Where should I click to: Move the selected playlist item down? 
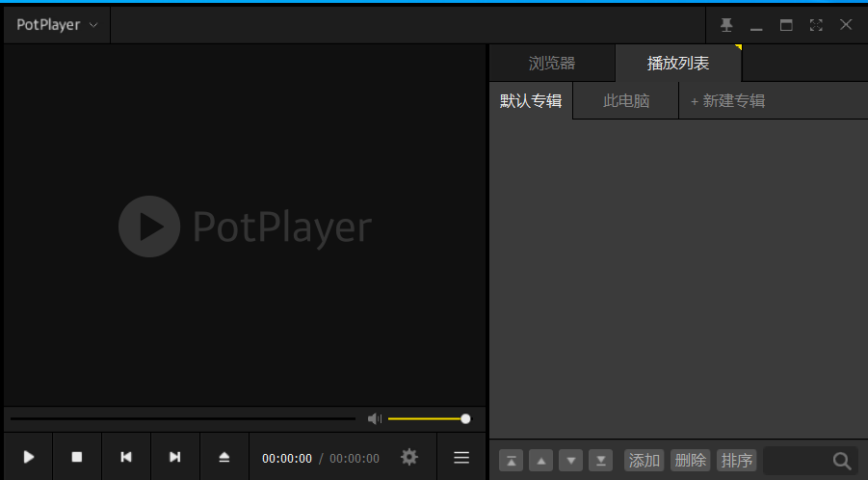click(x=570, y=460)
